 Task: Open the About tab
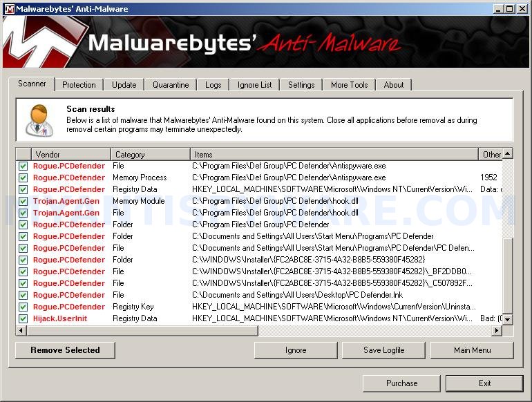[394, 85]
